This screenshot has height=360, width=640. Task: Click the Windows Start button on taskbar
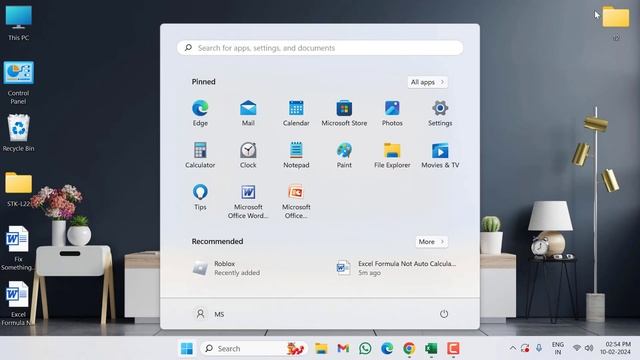tap(187, 349)
